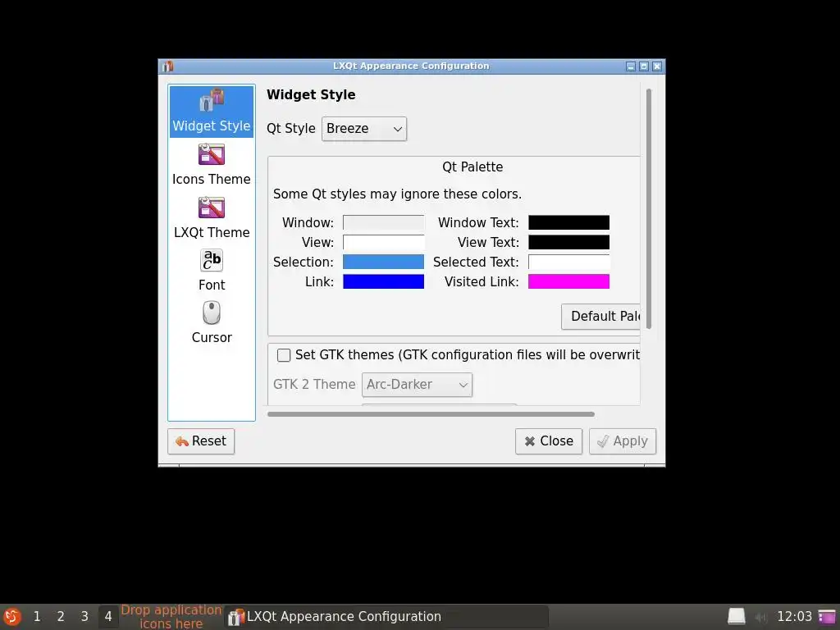This screenshot has height=630, width=840.
Task: Close the window via title bar X
Action: [x=657, y=66]
